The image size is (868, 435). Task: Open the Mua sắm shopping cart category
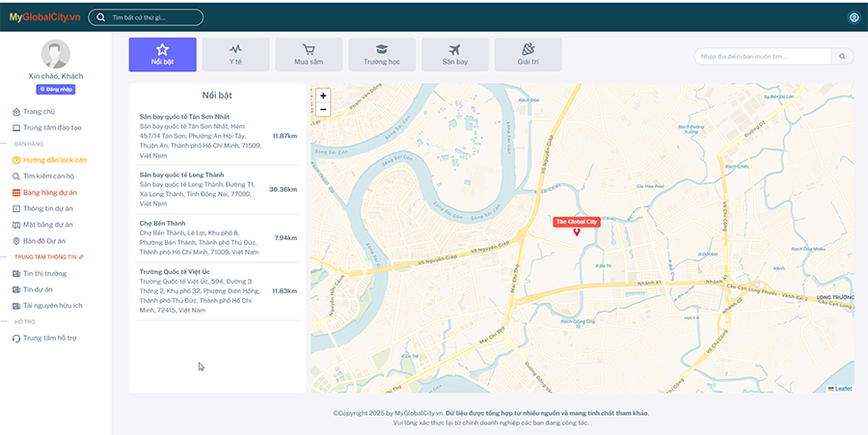coord(309,54)
